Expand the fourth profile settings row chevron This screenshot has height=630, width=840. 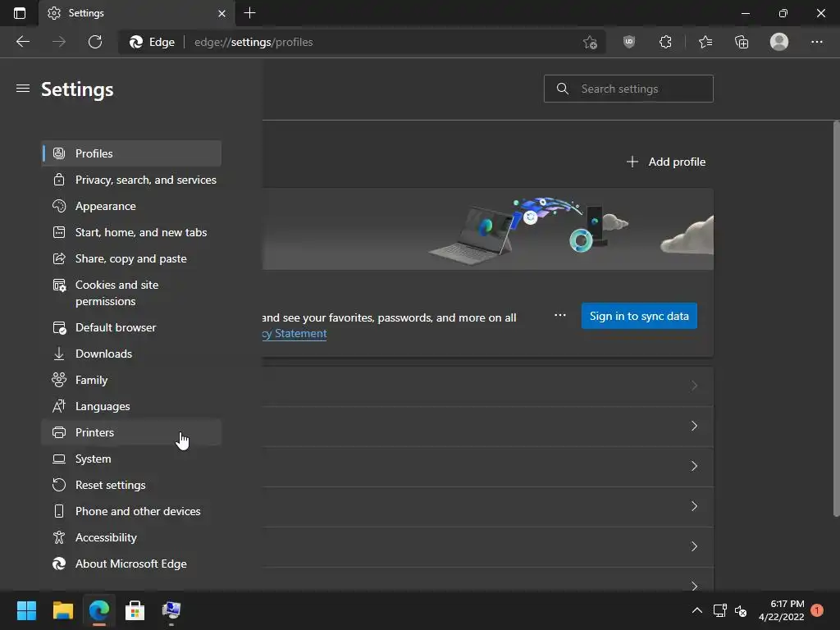pos(694,506)
